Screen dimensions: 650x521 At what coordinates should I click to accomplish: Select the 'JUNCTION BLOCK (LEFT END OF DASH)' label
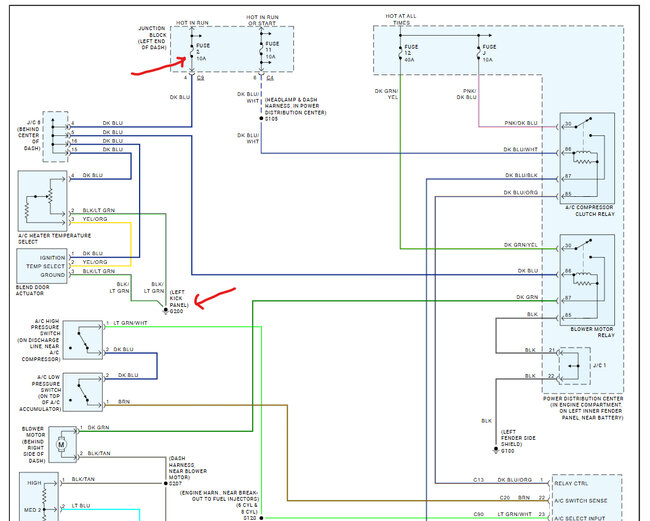[x=152, y=38]
